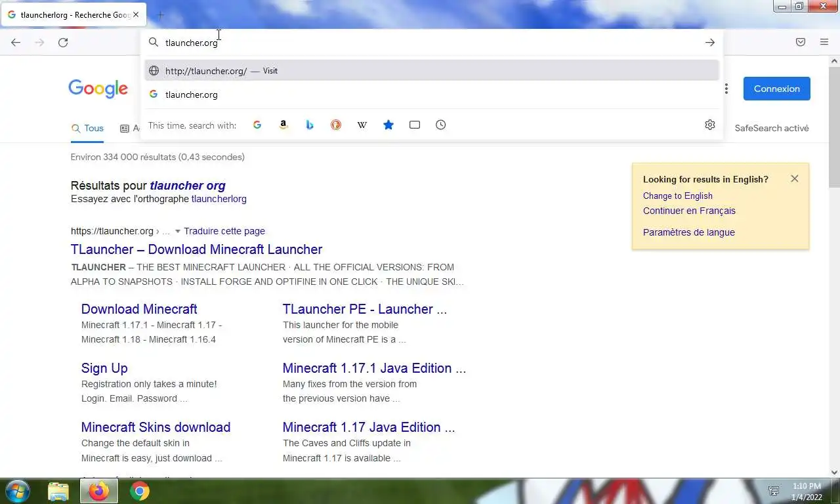Select the Tous results tab
The width and height of the screenshot is (840, 504).
coord(87,129)
